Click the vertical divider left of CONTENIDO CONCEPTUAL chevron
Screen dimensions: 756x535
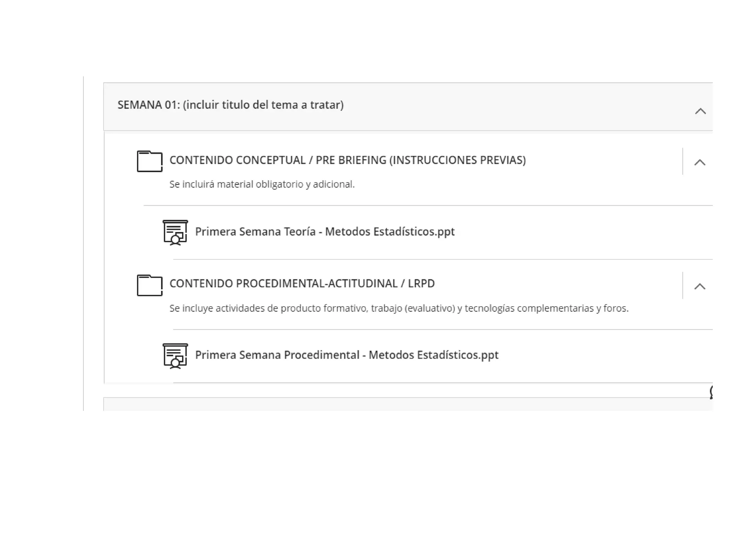pos(683,161)
